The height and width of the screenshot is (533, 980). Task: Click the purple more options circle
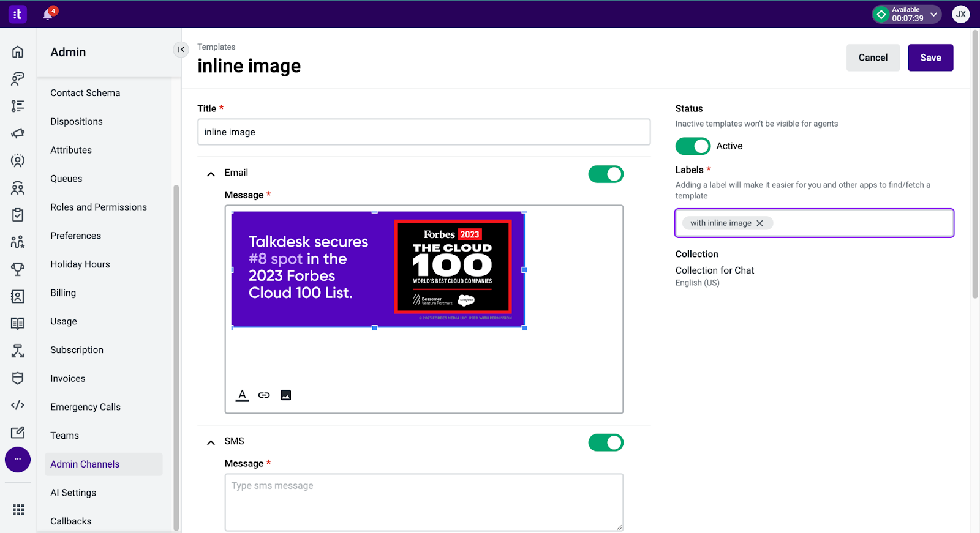(x=18, y=460)
